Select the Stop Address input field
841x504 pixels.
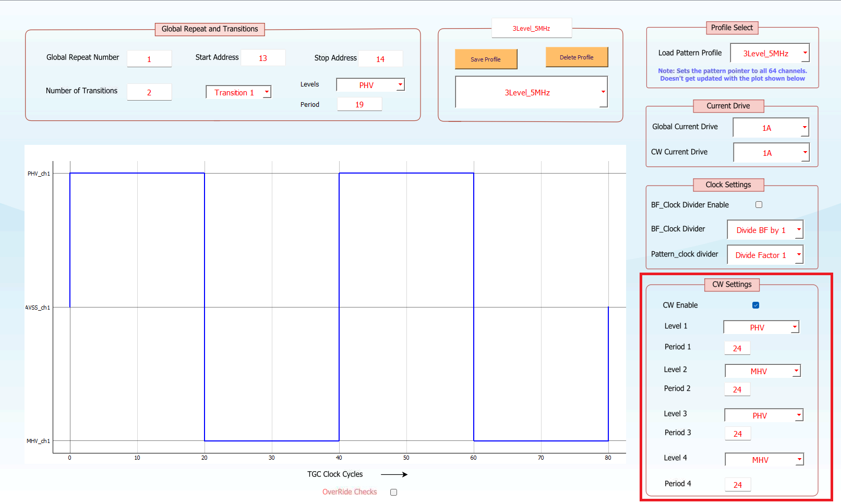[380, 59]
